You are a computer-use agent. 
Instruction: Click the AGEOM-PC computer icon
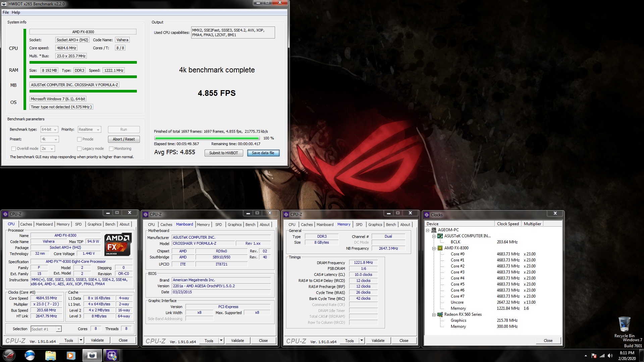coord(434,230)
